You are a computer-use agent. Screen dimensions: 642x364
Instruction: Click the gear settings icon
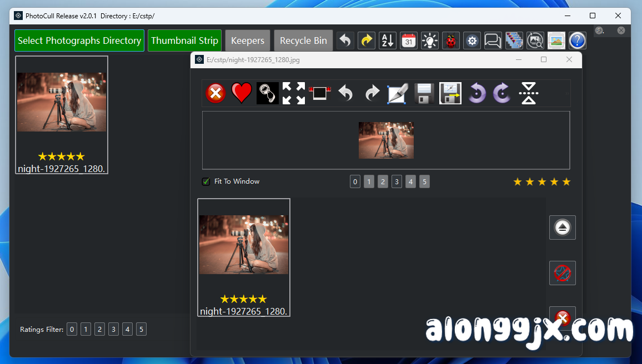click(x=472, y=41)
